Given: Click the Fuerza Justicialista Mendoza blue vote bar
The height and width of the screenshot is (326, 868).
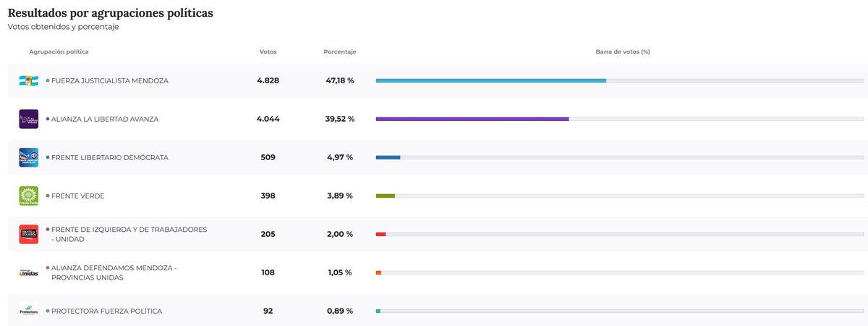Looking at the screenshot, I should tap(490, 80).
